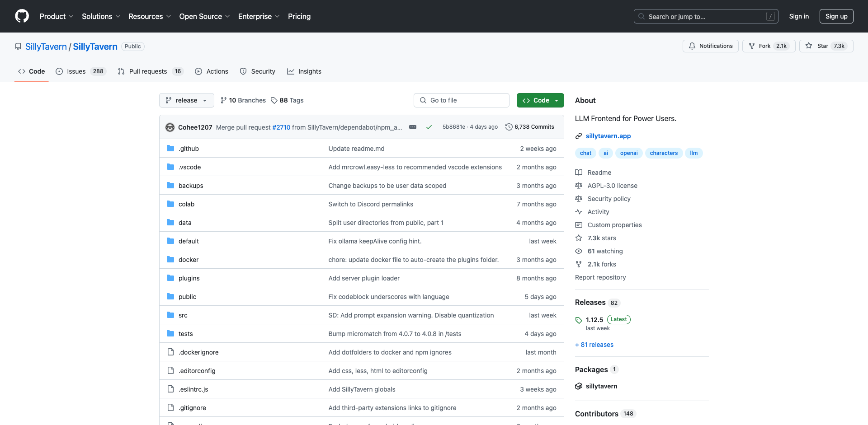Screen dimensions: 868x425
Task: Open the Security tab
Action: click(258, 71)
